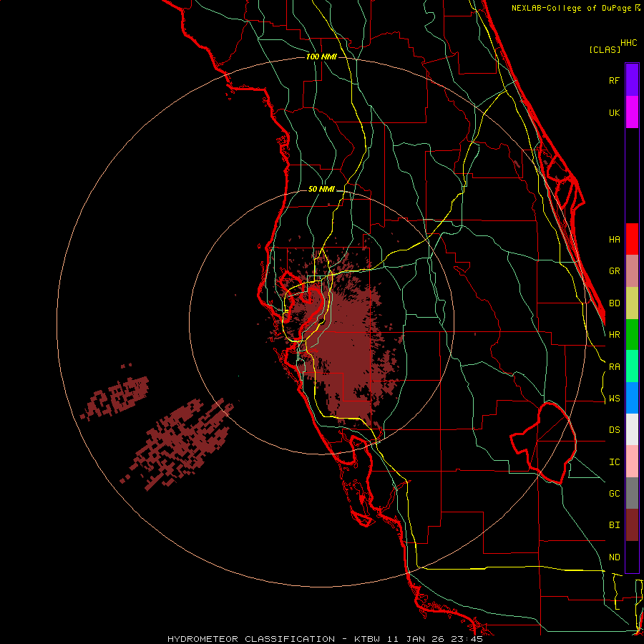
Task: Select the dusty pink GR swatch
Action: tap(632, 271)
